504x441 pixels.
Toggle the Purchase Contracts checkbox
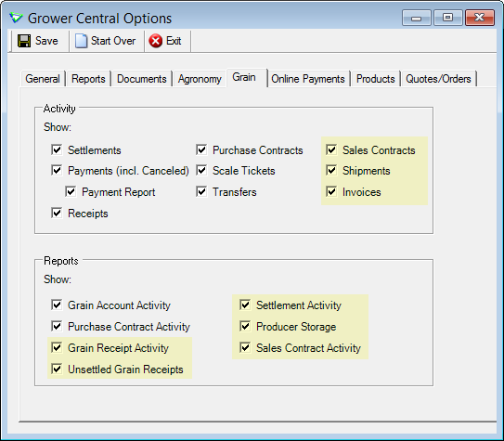pyautogui.click(x=201, y=149)
